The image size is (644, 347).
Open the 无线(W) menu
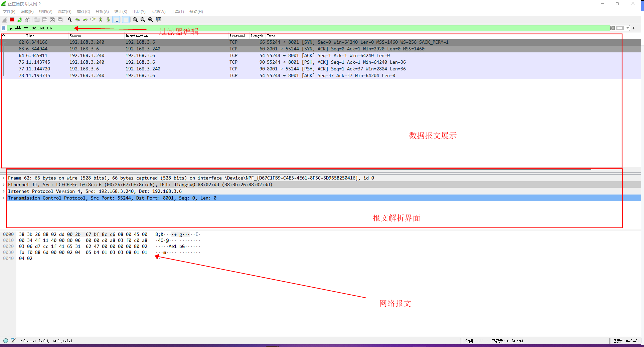[158, 11]
